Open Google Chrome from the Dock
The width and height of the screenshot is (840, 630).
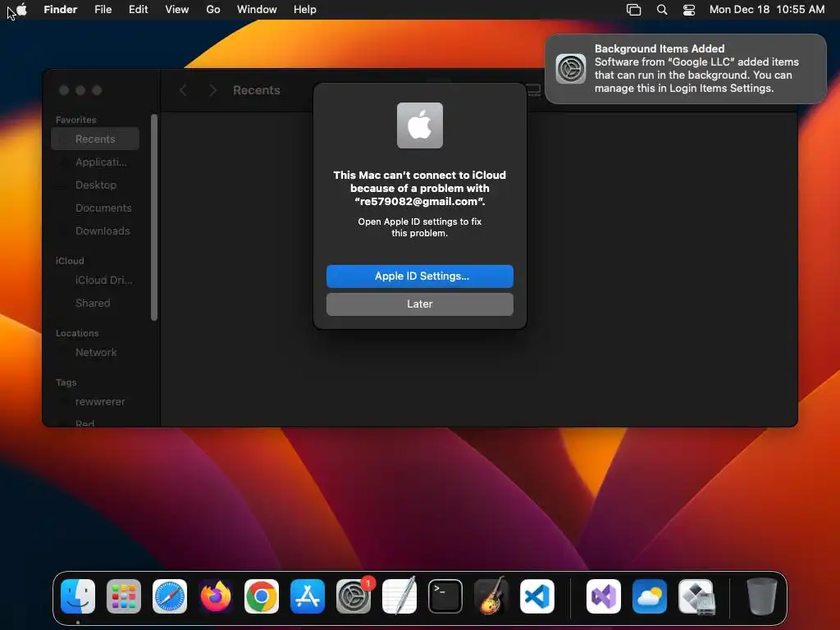click(x=262, y=596)
